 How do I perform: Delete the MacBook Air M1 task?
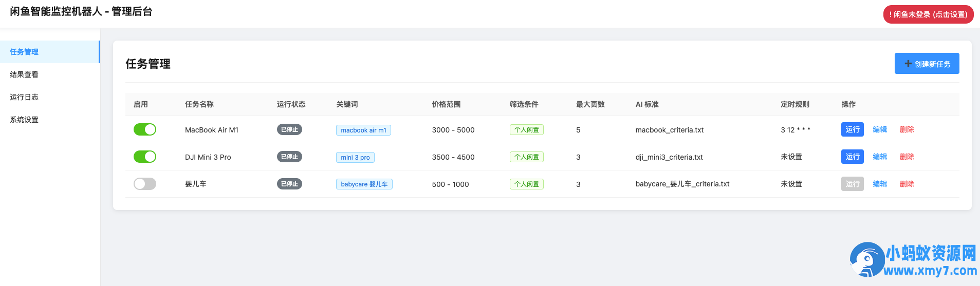(907, 129)
